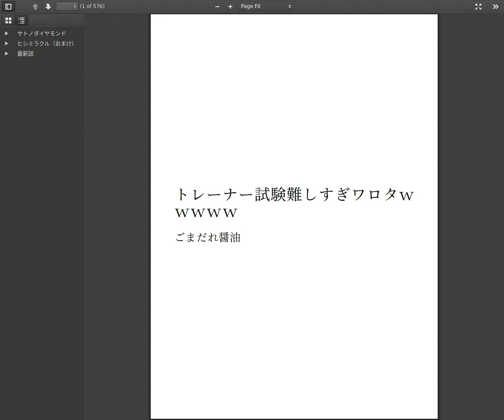The image size is (504, 420).
Task: Navigate to 最新話 section
Action: tap(25, 53)
